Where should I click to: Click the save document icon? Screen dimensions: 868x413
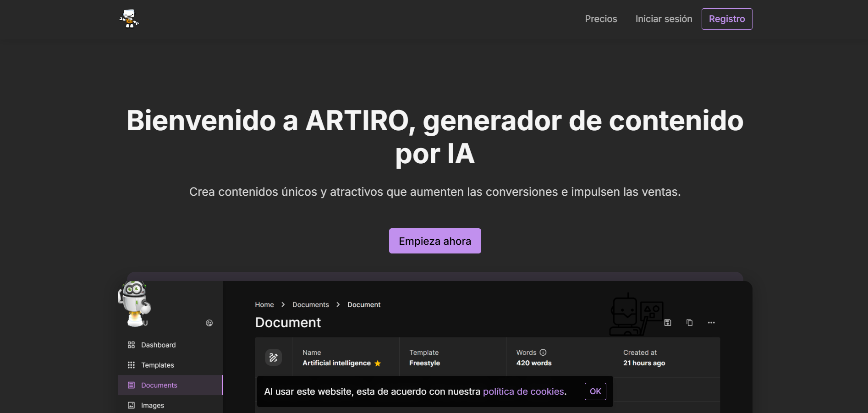click(x=668, y=323)
